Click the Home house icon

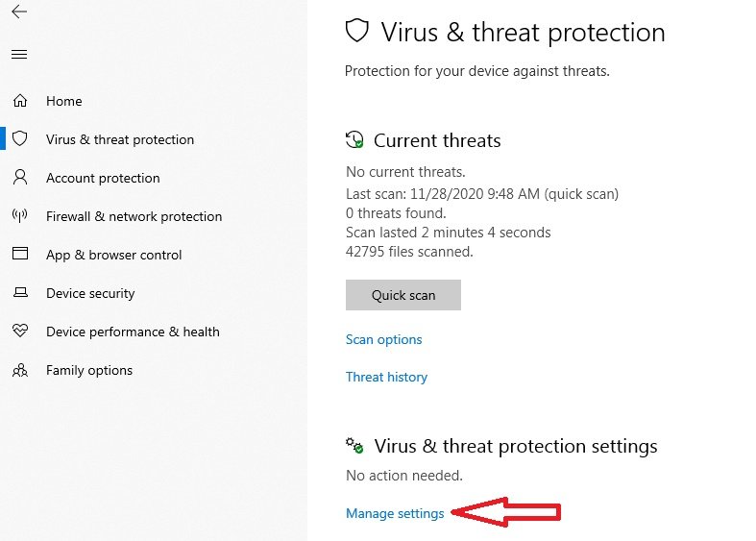[20, 101]
